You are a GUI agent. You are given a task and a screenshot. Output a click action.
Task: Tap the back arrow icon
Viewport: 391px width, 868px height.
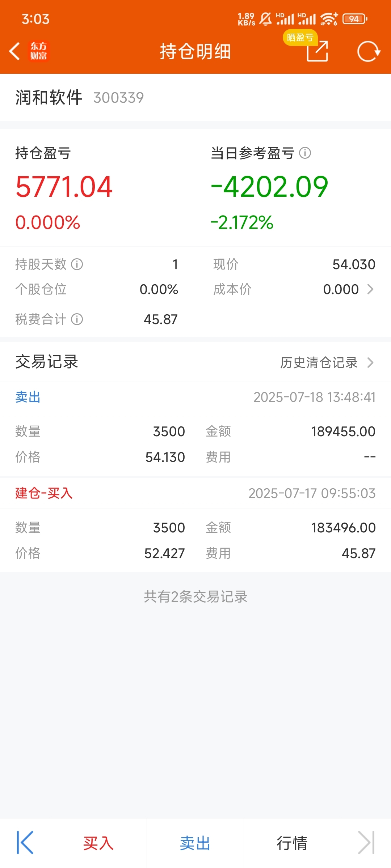pyautogui.click(x=14, y=51)
